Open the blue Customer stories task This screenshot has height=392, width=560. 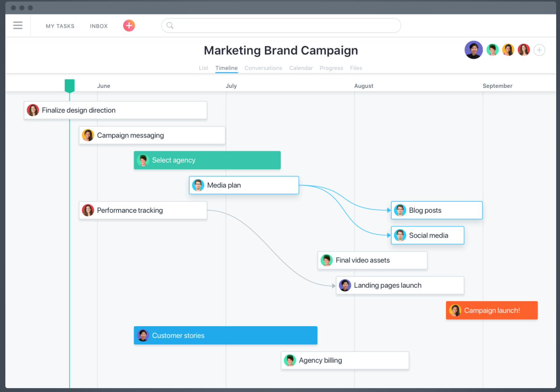226,335
